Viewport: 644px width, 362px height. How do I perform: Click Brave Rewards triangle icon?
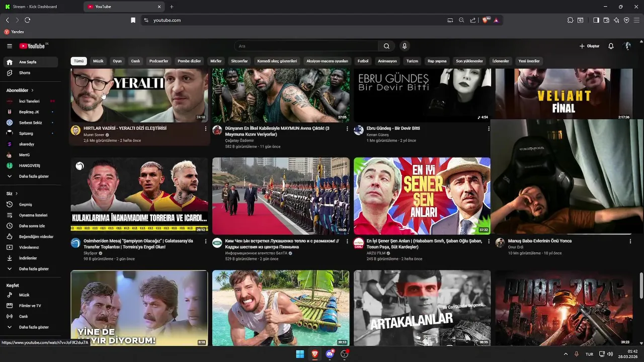coord(496,20)
